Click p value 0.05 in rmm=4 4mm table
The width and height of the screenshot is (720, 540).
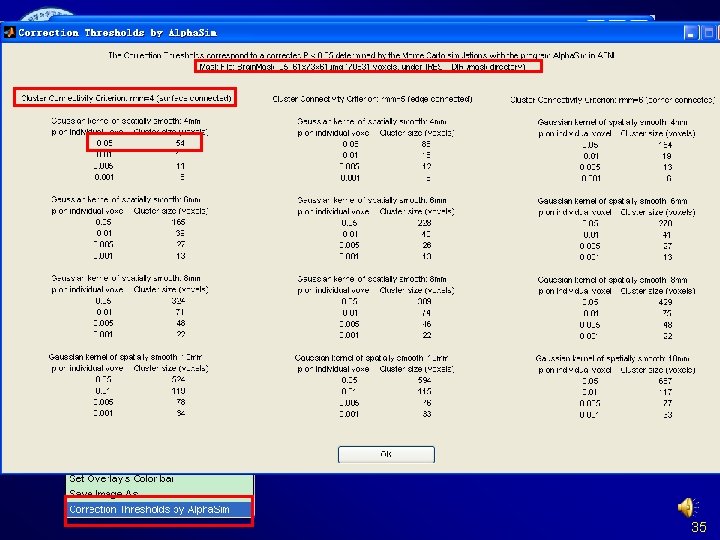[x=104, y=143]
